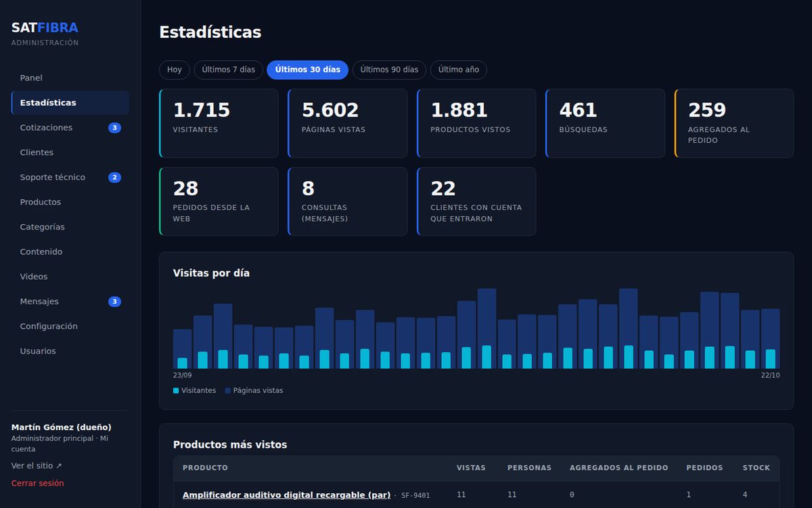Click the 22 Clientes con cuenta card
The width and height of the screenshot is (812, 508).
click(x=476, y=202)
